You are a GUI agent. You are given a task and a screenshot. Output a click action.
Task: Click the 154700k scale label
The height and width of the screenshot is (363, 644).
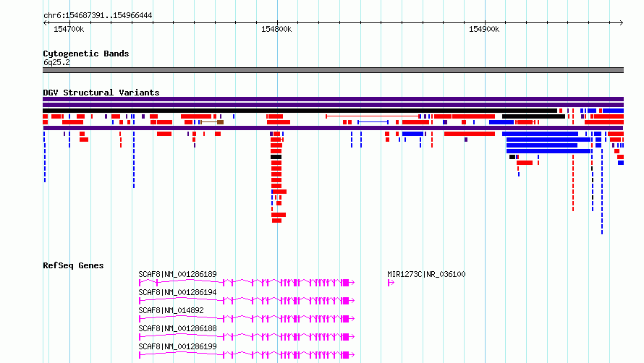pyautogui.click(x=69, y=29)
